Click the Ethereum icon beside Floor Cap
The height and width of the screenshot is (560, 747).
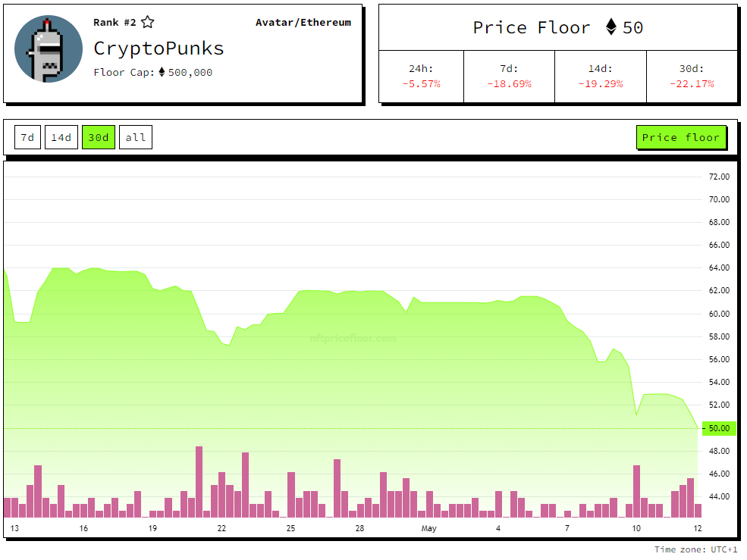coord(162,73)
